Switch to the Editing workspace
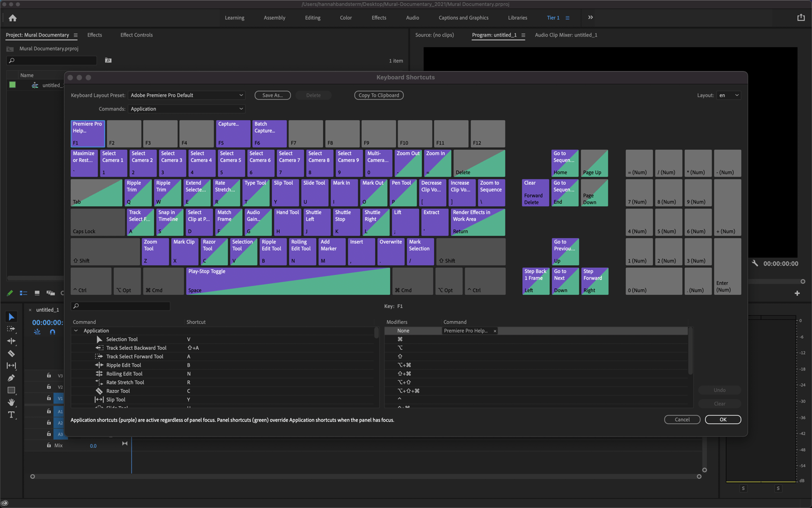Image resolution: width=812 pixels, height=508 pixels. (312, 18)
